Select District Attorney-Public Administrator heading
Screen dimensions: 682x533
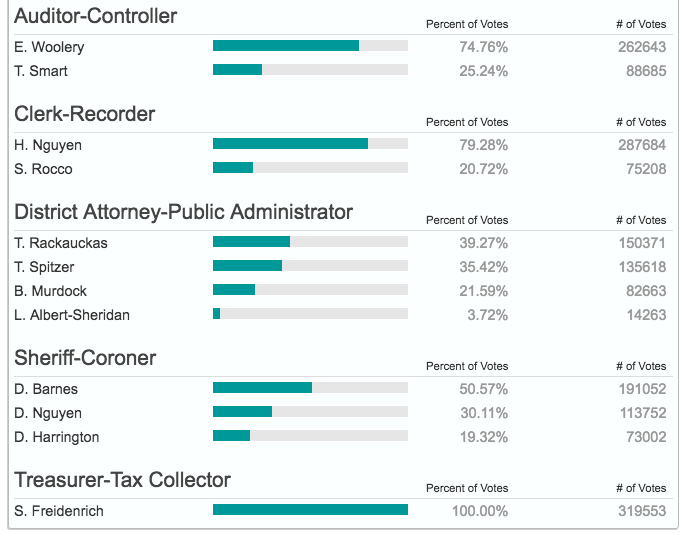coord(183,212)
